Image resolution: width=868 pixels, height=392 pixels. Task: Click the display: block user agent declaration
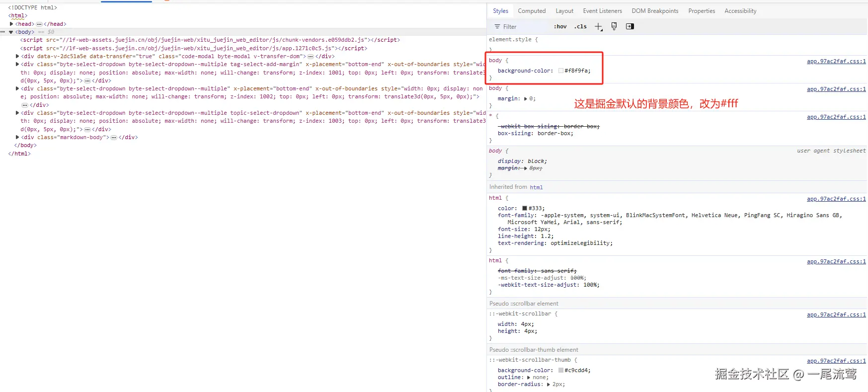(x=522, y=161)
